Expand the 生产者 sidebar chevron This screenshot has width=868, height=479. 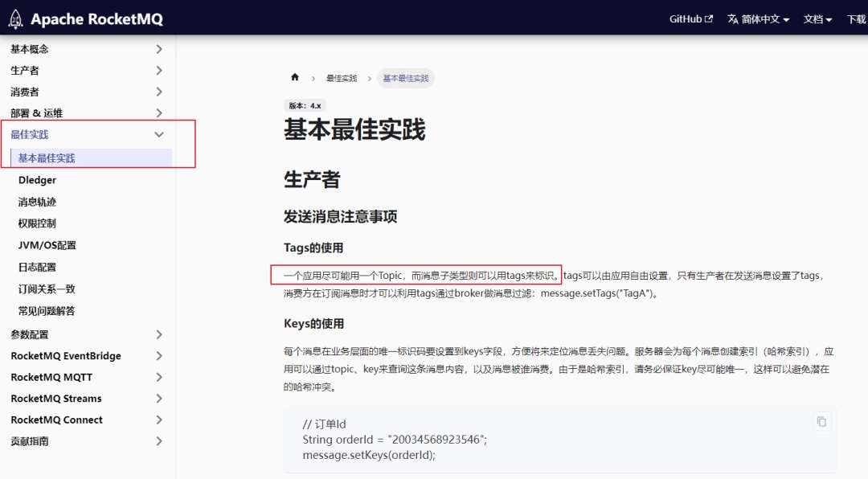coord(159,71)
